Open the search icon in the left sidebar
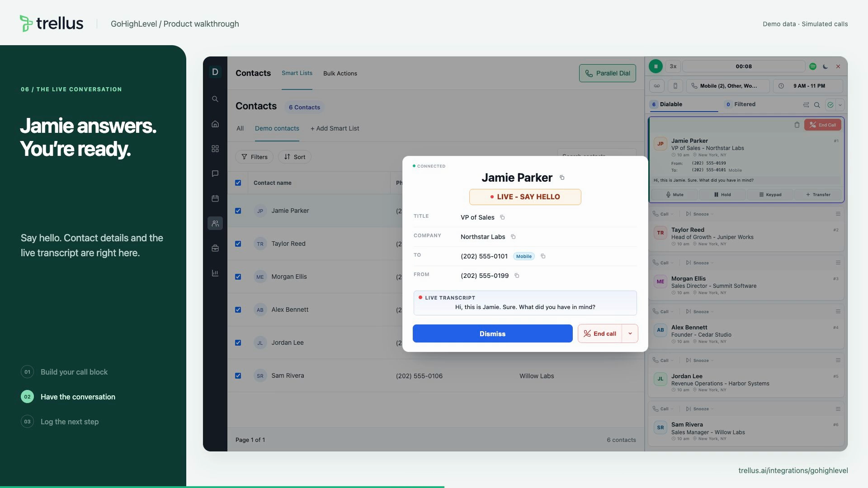 (215, 99)
